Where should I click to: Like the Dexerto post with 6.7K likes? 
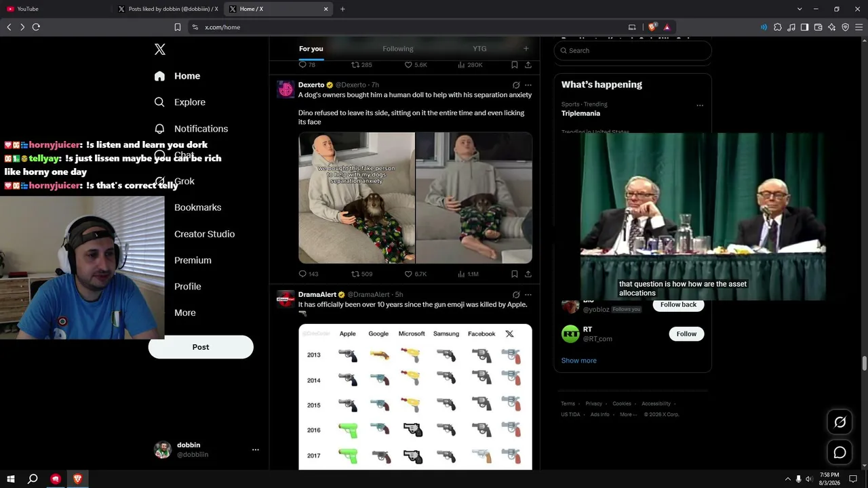click(416, 274)
